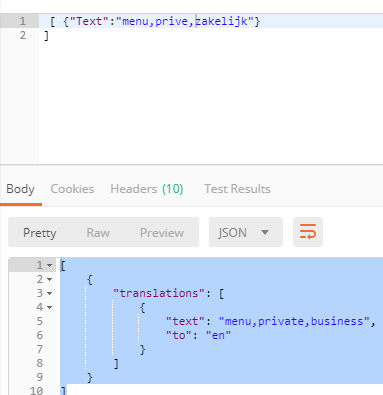The image size is (383, 395).
Task: Click the "menu,private,business" value
Action: (294, 321)
